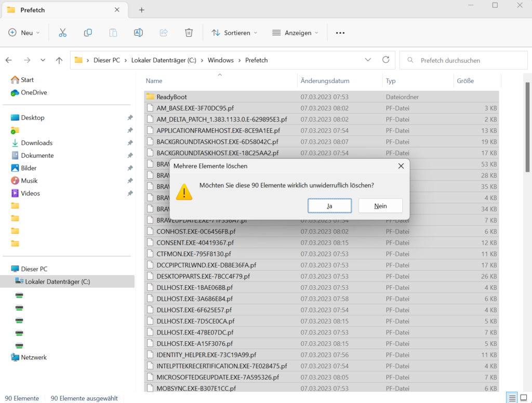
Task: Click the Share icon in the toolbar
Action: click(164, 32)
